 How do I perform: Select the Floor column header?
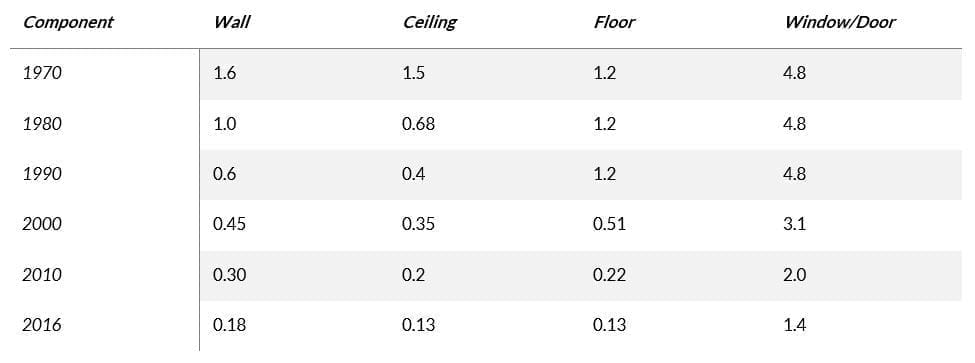[x=614, y=22]
